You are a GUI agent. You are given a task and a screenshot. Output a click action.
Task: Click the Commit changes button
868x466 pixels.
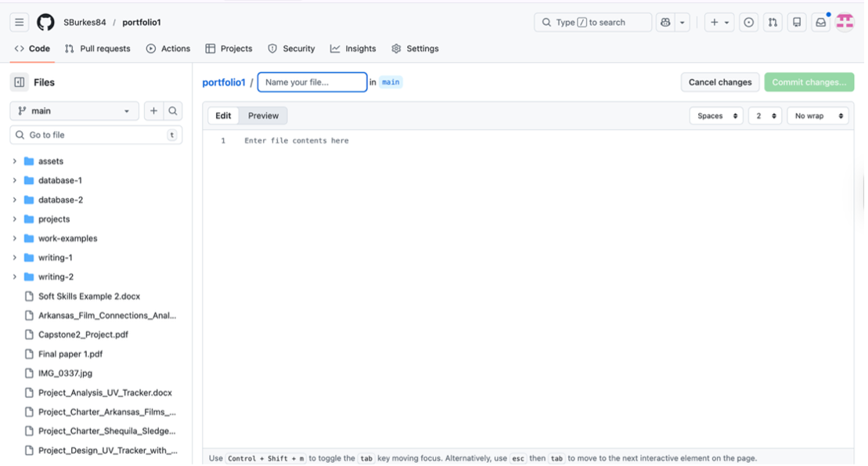[x=809, y=82]
